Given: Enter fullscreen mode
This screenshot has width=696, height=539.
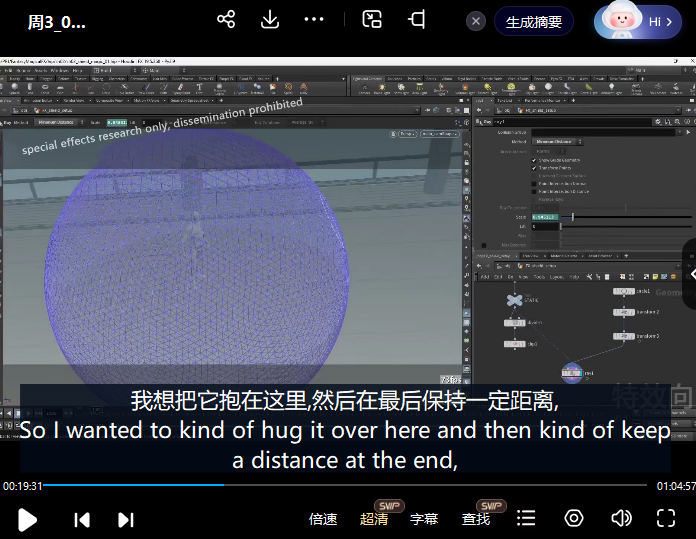Looking at the screenshot, I should tap(666, 518).
